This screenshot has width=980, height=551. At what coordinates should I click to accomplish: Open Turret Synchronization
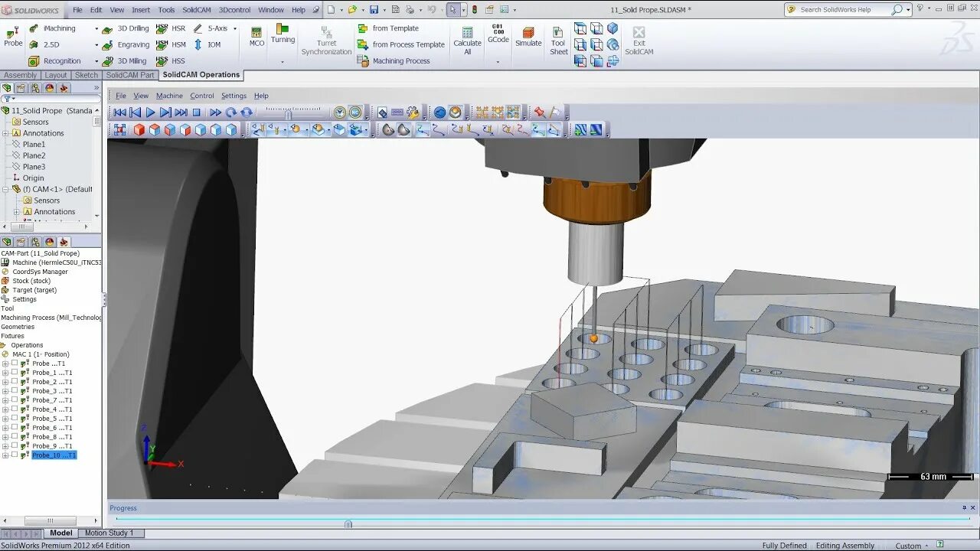point(326,41)
